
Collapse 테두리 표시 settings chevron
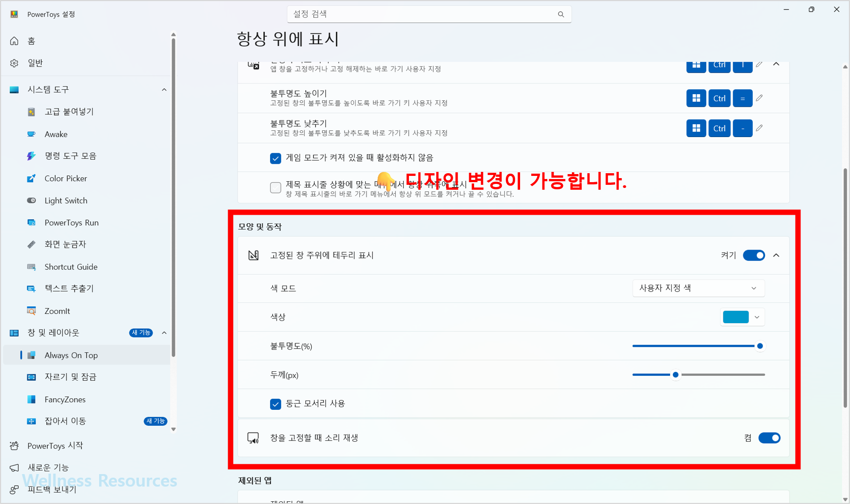click(x=776, y=255)
